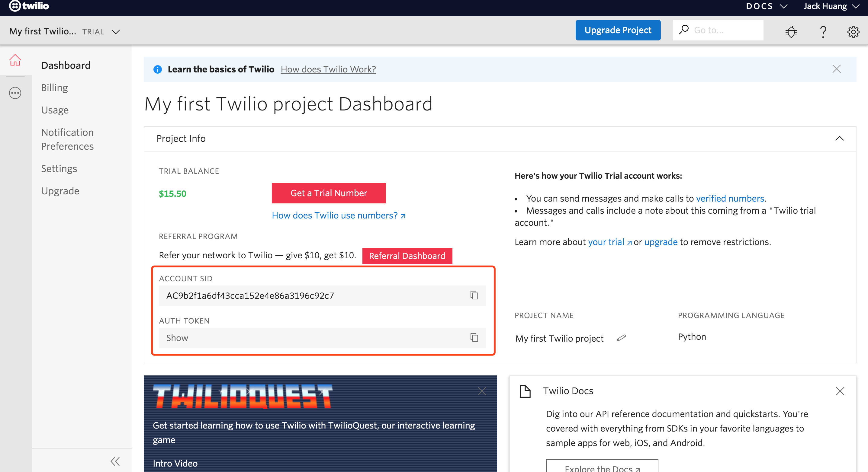Viewport: 868px width, 472px height.
Task: Click Get a Trial Number button
Action: [x=329, y=193]
